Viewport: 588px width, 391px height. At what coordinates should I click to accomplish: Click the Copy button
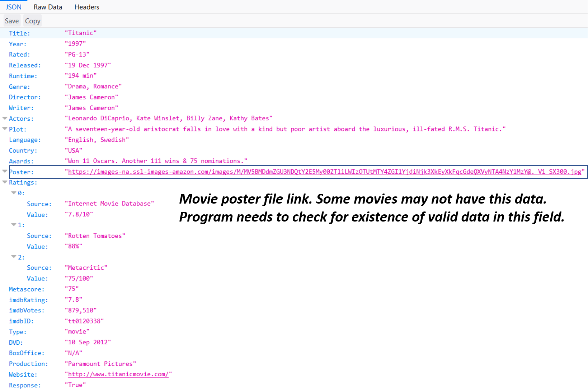(x=33, y=21)
